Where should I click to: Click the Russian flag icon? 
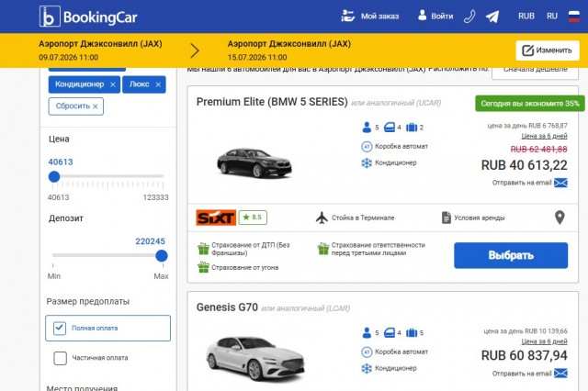pos(574,17)
